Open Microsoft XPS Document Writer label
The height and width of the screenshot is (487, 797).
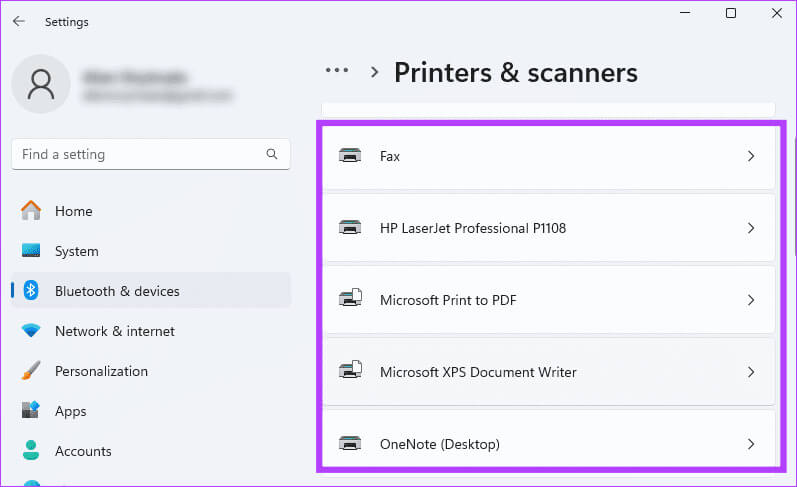pyautogui.click(x=478, y=372)
